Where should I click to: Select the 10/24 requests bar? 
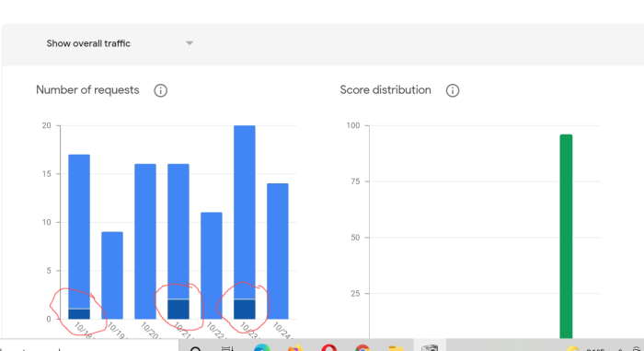(278, 251)
